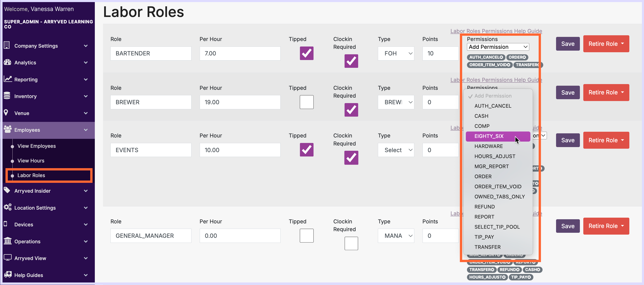Click the Inventory database icon

(x=7, y=96)
